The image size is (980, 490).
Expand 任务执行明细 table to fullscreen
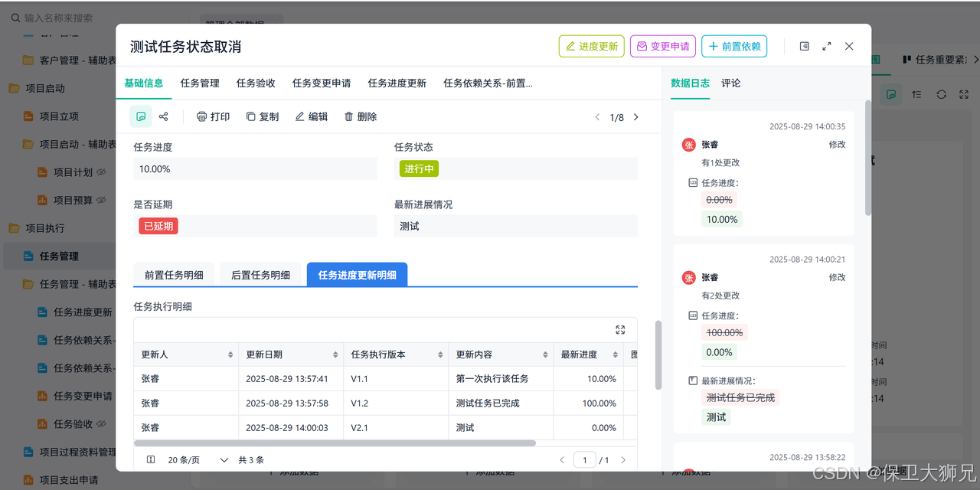click(620, 330)
